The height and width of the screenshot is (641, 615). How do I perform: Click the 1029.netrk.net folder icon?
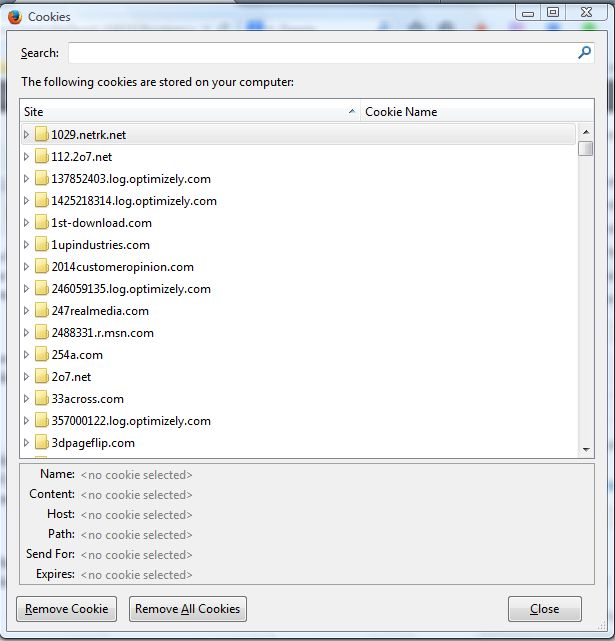click(41, 134)
